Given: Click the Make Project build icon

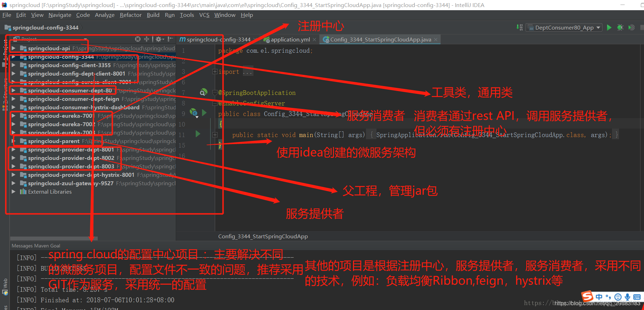Looking at the screenshot, I should coord(519,27).
